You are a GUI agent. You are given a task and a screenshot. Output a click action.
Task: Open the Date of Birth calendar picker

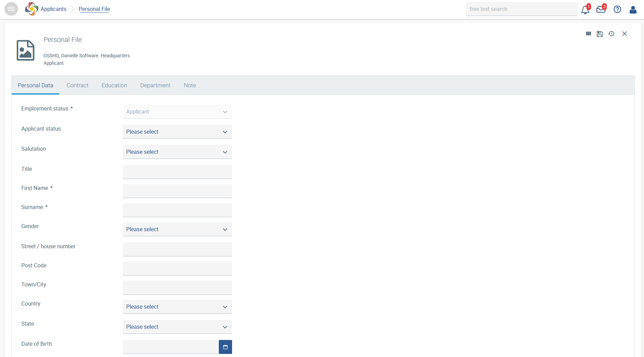225,347
